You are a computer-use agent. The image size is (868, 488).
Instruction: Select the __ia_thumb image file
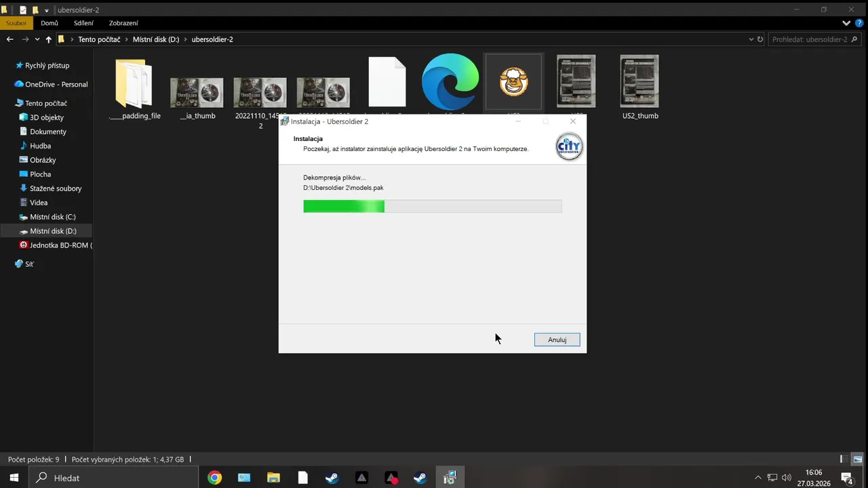[x=197, y=94]
